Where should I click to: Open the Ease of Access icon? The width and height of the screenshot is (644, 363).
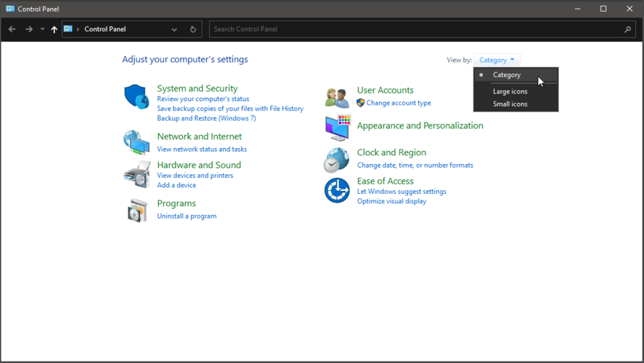point(337,190)
